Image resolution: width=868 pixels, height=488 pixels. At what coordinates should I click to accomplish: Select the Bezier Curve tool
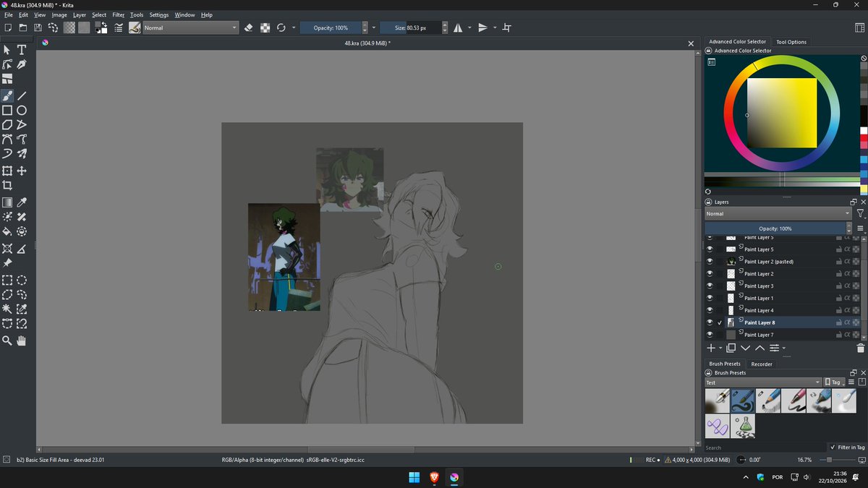pos(7,140)
